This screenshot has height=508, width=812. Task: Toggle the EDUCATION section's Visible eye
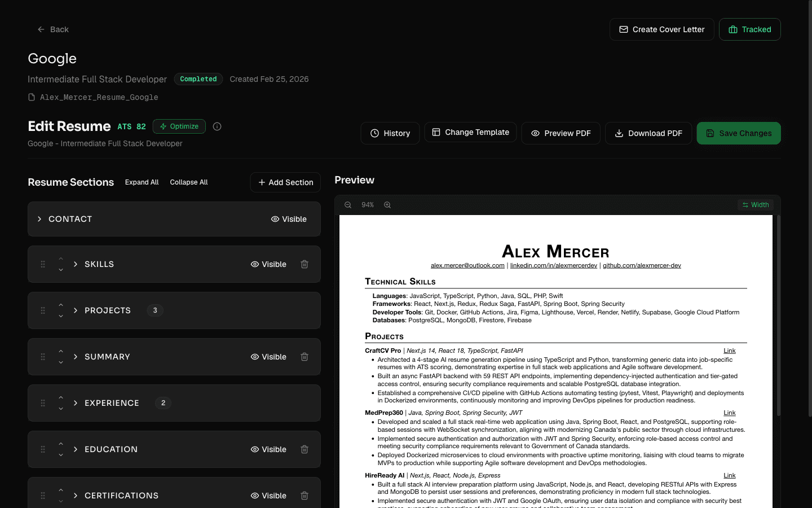pos(268,449)
